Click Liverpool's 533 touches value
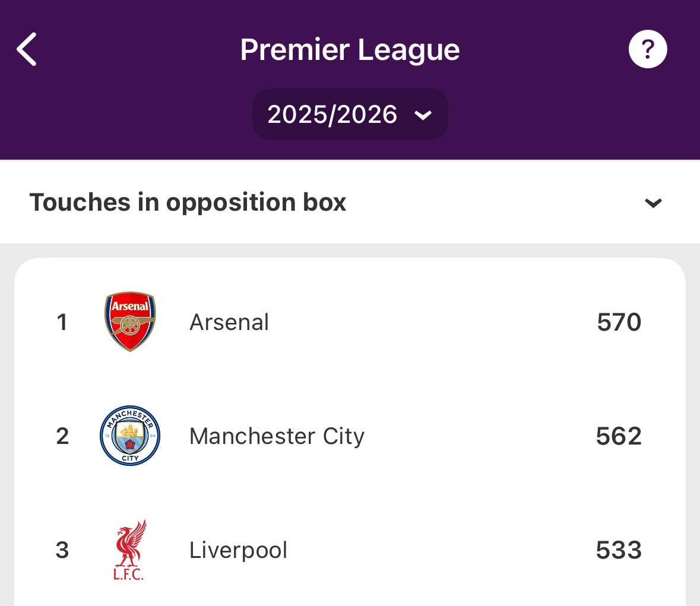The height and width of the screenshot is (606, 700). coord(619,550)
